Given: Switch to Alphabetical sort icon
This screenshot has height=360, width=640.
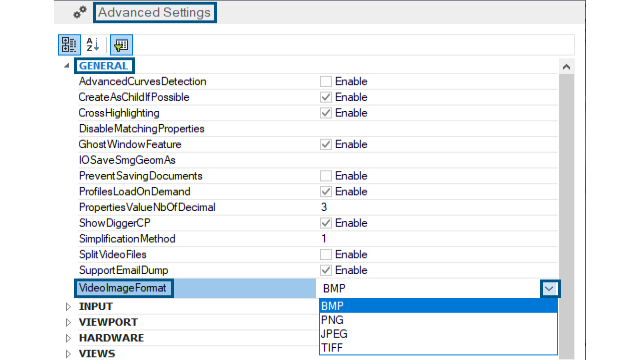Looking at the screenshot, I should tap(93, 44).
